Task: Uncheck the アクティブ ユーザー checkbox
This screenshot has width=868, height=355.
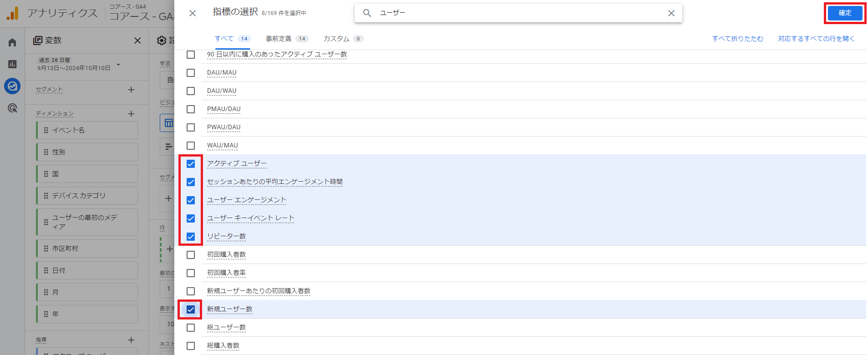Action: [191, 164]
